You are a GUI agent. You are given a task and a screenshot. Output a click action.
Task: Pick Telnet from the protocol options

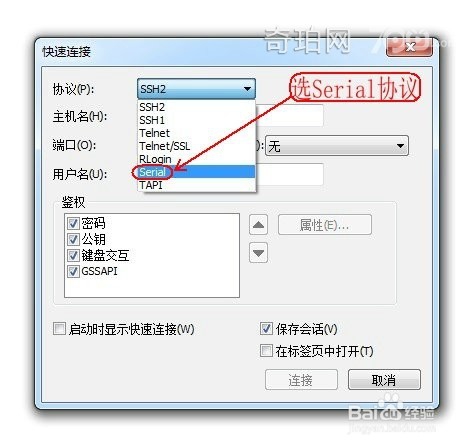coord(197,133)
